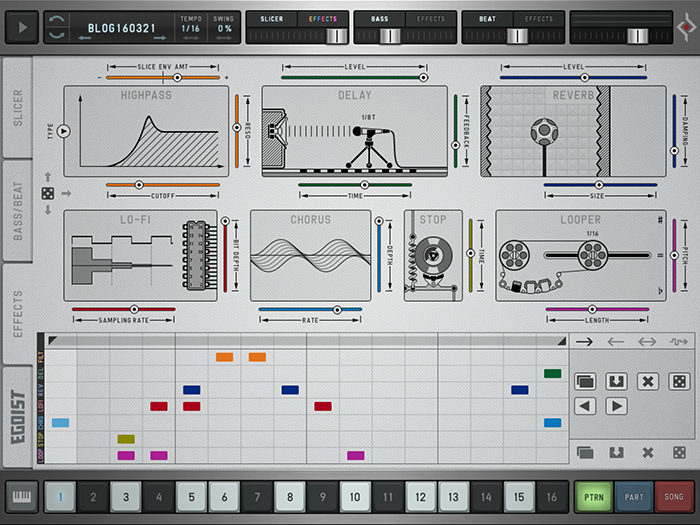Switch to PTRN mode

(593, 497)
